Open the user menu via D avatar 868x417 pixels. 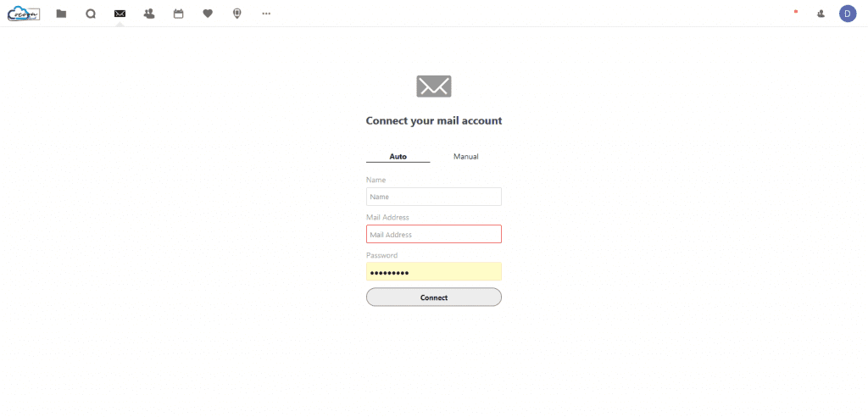[848, 14]
